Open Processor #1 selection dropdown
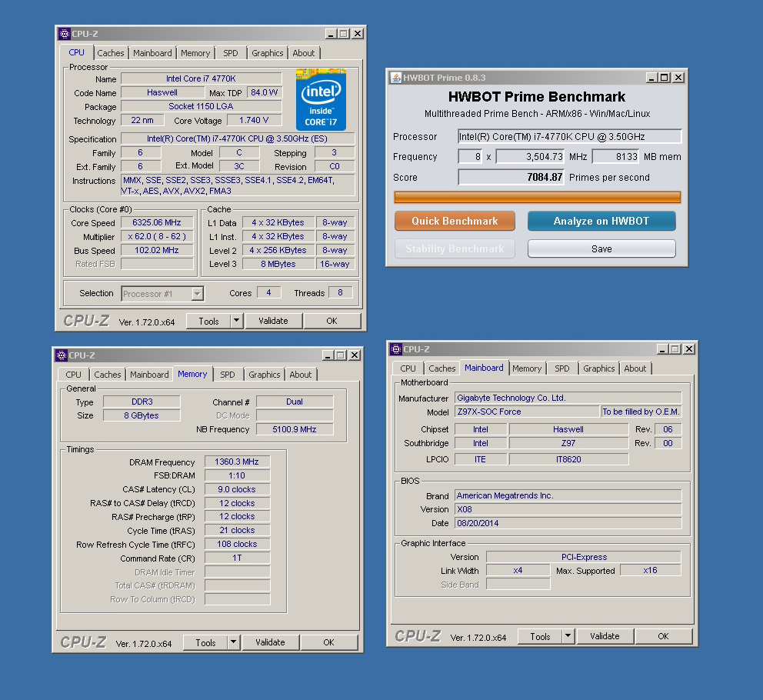Image resolution: width=763 pixels, height=700 pixels. point(162,294)
